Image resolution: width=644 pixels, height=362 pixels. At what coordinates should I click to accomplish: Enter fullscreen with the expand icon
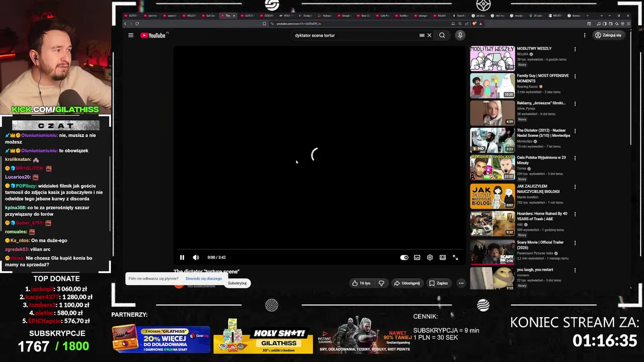[455, 257]
